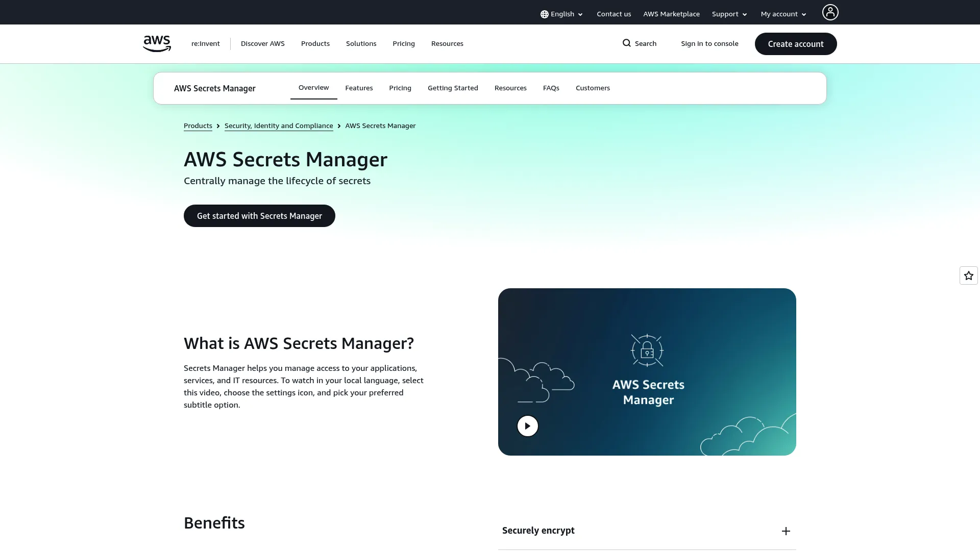Switch to Secrets Manager Pricing tab
Image resolution: width=980 pixels, height=551 pixels.
pyautogui.click(x=400, y=88)
